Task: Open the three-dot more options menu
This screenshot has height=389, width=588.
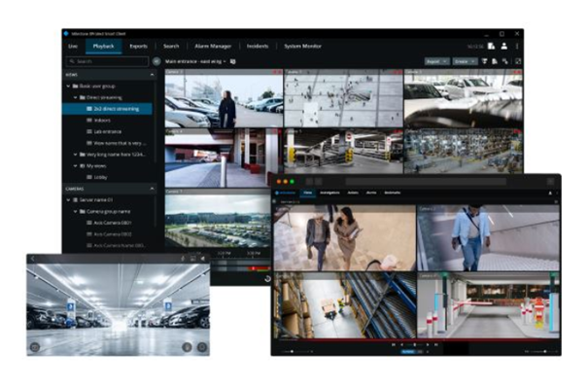Action: 517,46
